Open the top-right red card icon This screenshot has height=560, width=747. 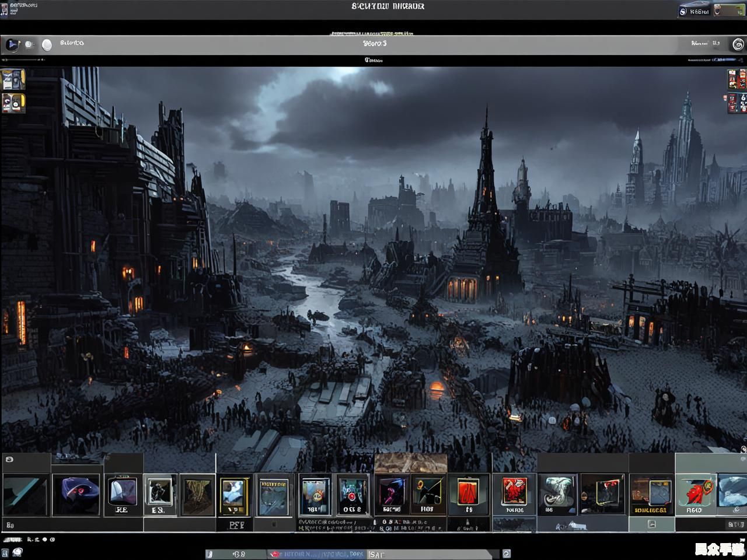pyautogui.click(x=733, y=79)
